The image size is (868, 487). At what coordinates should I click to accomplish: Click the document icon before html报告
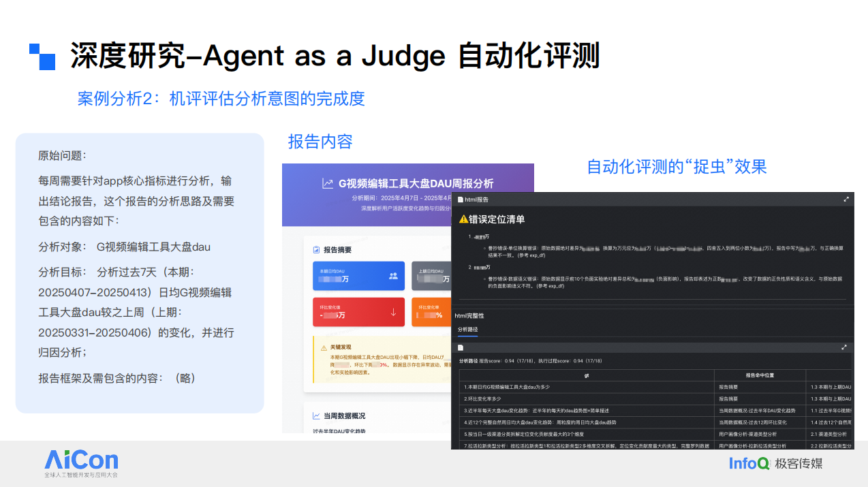point(460,200)
